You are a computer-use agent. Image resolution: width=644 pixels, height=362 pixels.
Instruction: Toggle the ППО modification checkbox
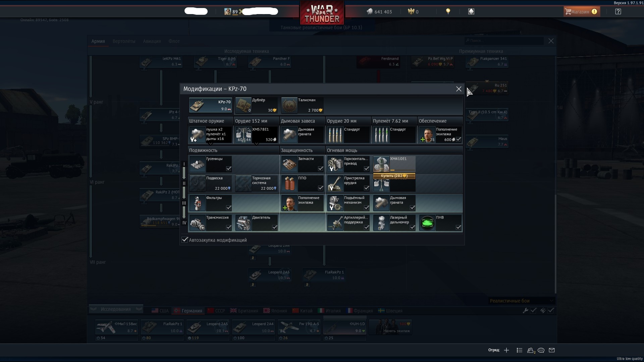[x=321, y=188]
